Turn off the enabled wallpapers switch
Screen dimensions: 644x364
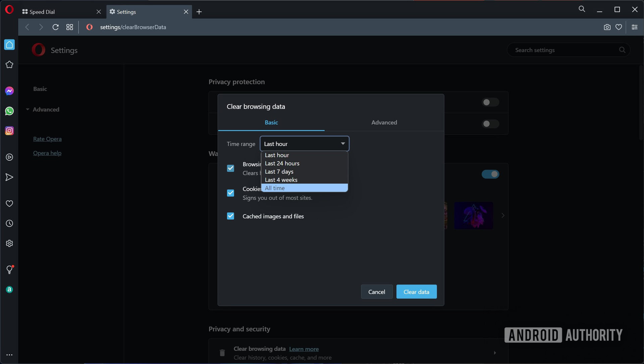point(490,174)
